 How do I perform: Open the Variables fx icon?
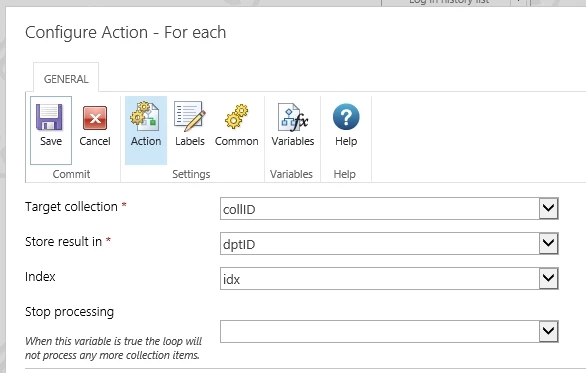click(x=293, y=117)
